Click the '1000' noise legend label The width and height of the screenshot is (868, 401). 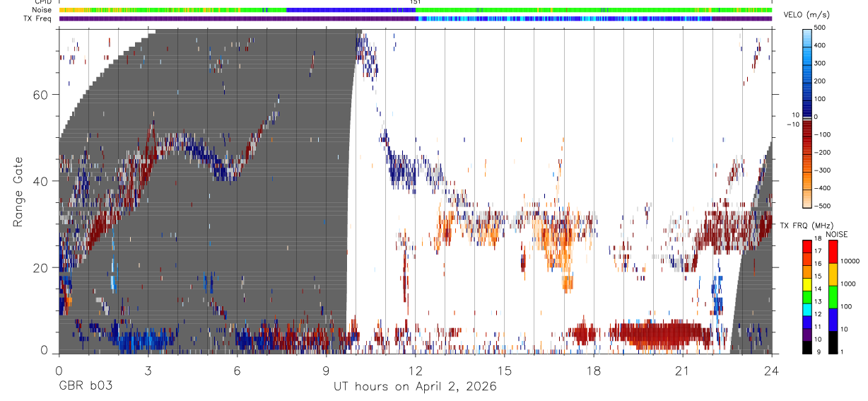[848, 284]
